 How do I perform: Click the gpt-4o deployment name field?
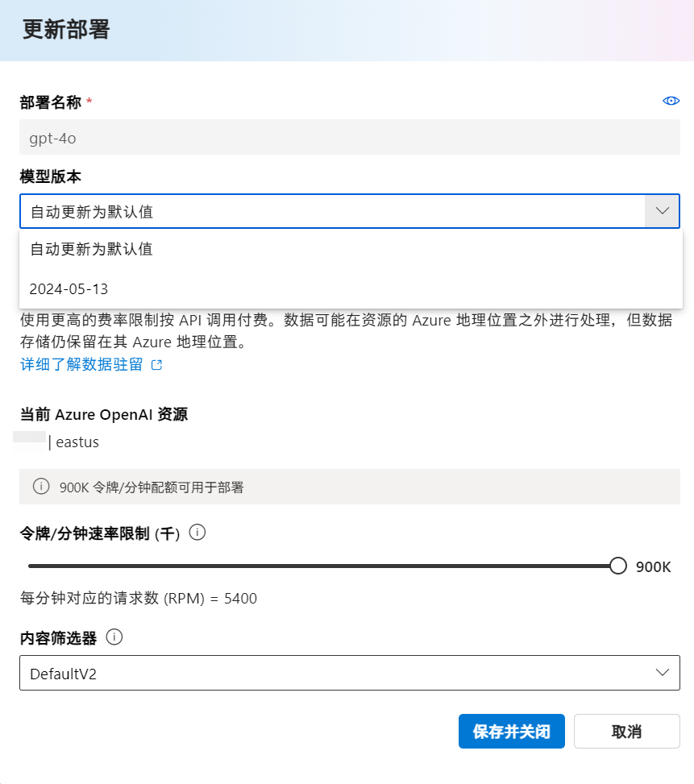pos(350,137)
